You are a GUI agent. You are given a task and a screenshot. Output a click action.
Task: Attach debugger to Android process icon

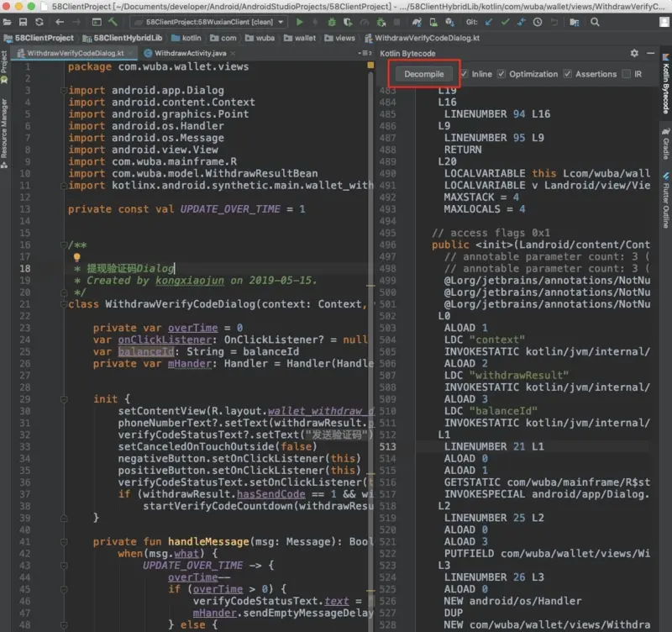coord(381,22)
